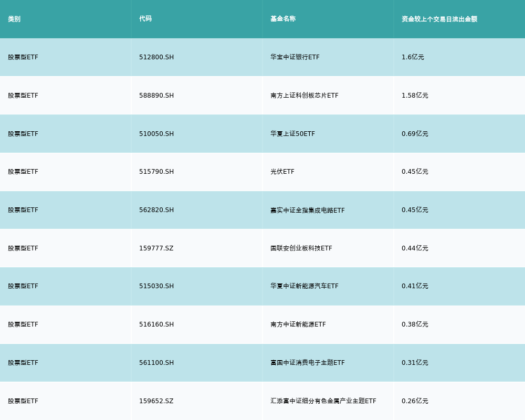
Task: Click 股票型ETF in the 561100.SH row
Action: [23, 363]
